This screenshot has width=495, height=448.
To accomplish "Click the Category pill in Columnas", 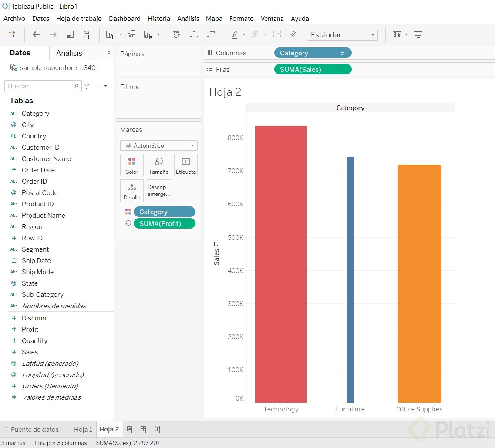I will pyautogui.click(x=313, y=53).
